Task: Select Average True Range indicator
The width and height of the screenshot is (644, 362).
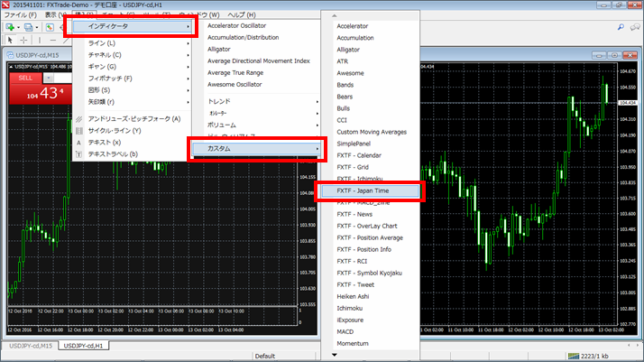Action: click(235, 73)
